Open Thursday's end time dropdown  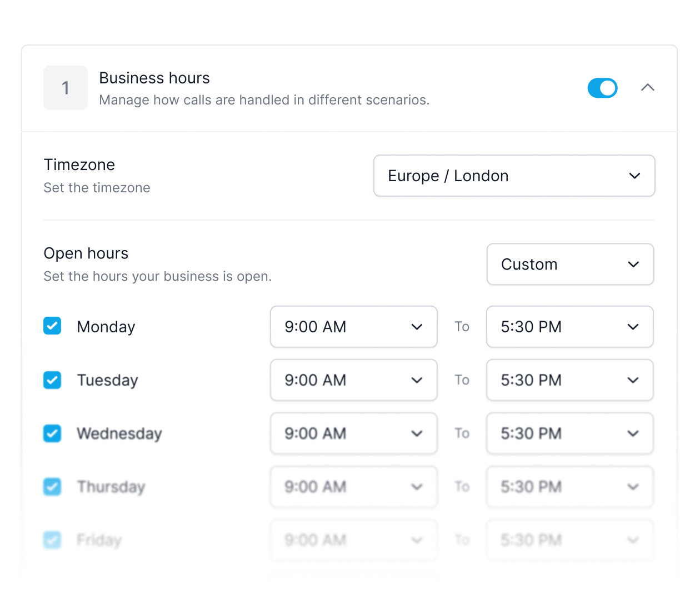tap(569, 487)
